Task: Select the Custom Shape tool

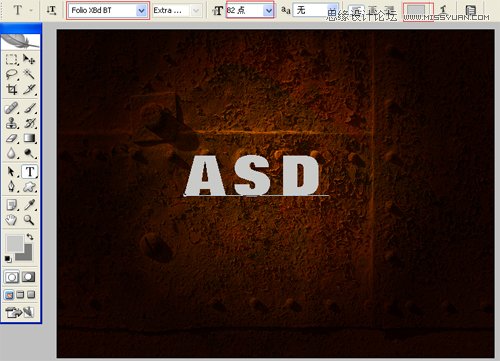Action: (x=29, y=186)
